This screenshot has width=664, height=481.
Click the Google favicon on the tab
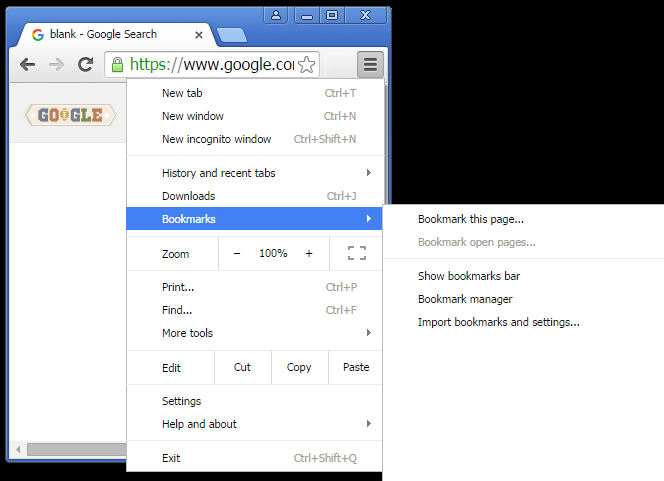[38, 35]
